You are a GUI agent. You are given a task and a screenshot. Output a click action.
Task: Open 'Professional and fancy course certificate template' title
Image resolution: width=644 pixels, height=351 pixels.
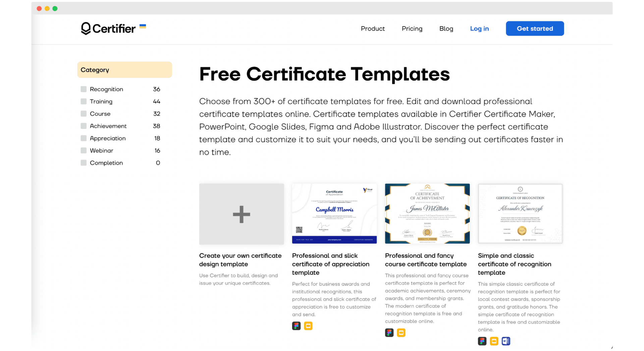coord(426,260)
